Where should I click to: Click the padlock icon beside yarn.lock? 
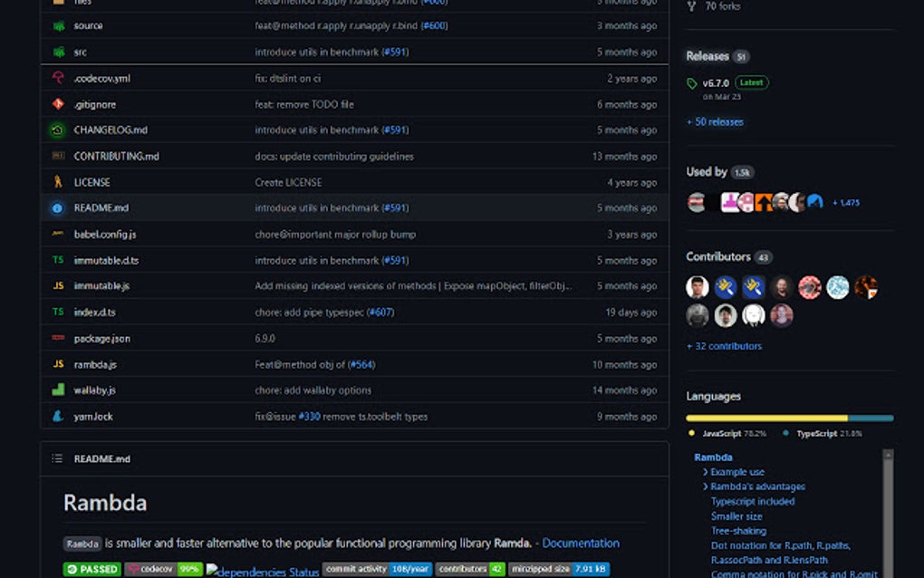pos(56,416)
